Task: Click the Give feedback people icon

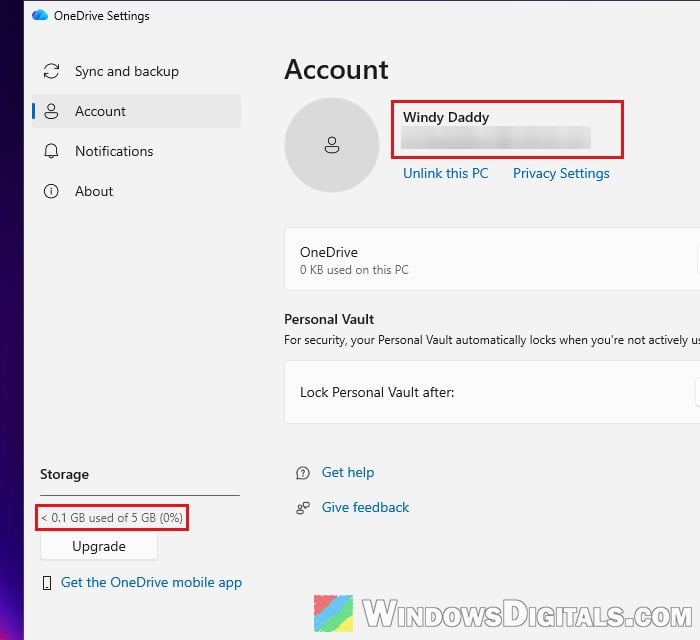Action: [x=303, y=508]
